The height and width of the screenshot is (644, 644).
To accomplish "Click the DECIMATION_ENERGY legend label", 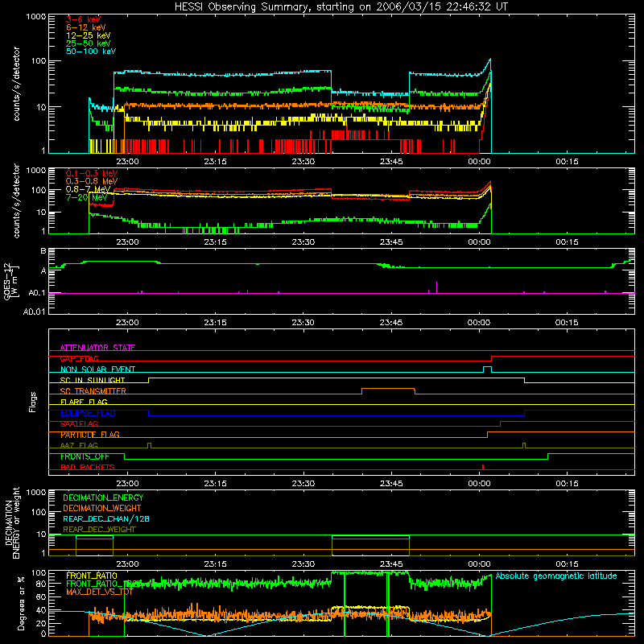I will click(x=103, y=497).
